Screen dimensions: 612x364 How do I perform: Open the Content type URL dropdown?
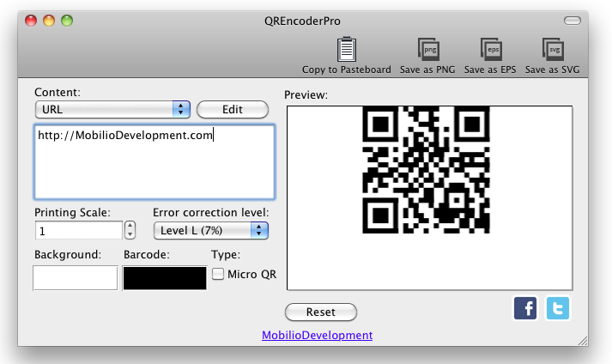click(x=112, y=109)
